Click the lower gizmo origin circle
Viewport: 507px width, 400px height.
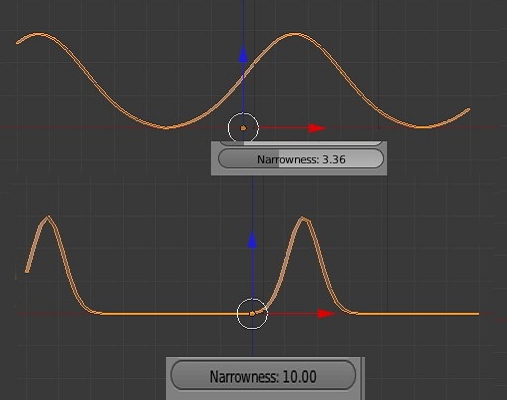252,314
